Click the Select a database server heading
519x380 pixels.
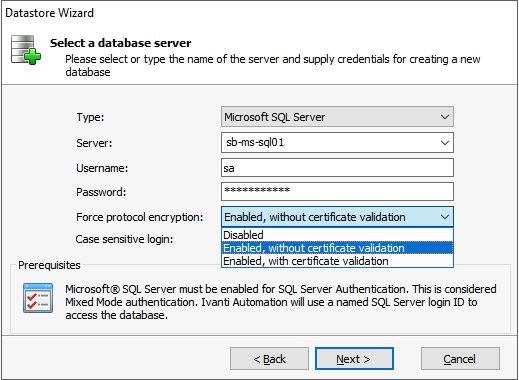pos(120,43)
